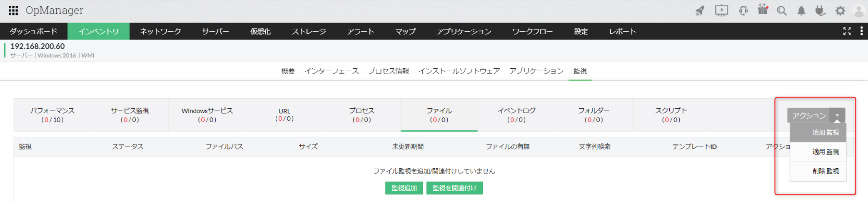The width and height of the screenshot is (868, 212).
Task: Click the power plug icon
Action: click(x=820, y=10)
